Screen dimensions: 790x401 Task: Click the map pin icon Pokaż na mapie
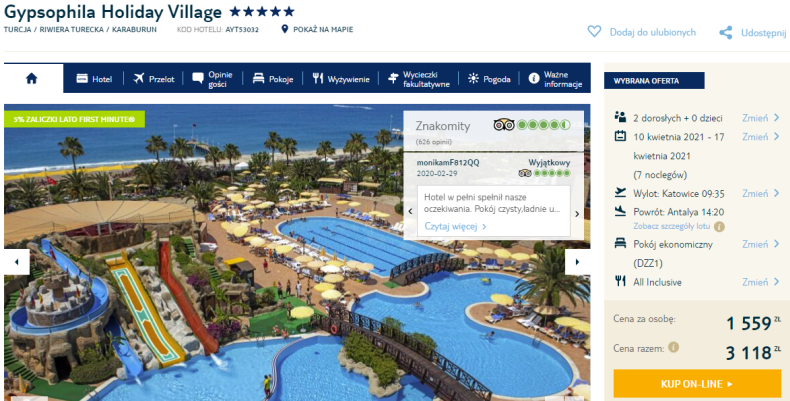(x=285, y=29)
